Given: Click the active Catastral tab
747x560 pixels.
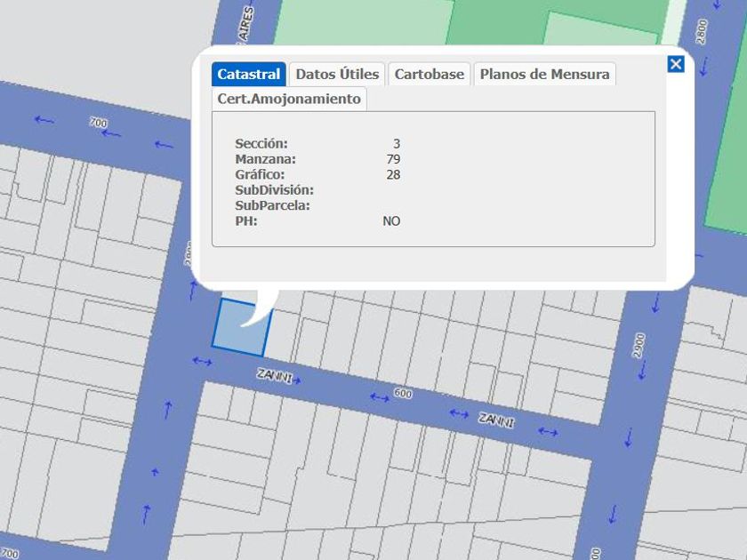Looking at the screenshot, I should (249, 75).
